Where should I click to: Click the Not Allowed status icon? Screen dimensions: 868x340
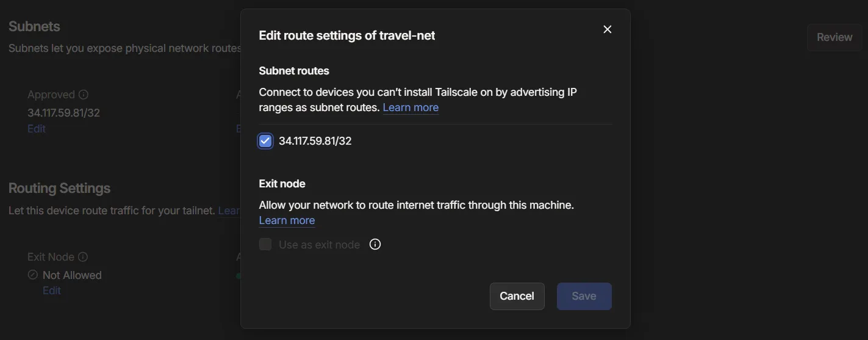[x=33, y=275]
